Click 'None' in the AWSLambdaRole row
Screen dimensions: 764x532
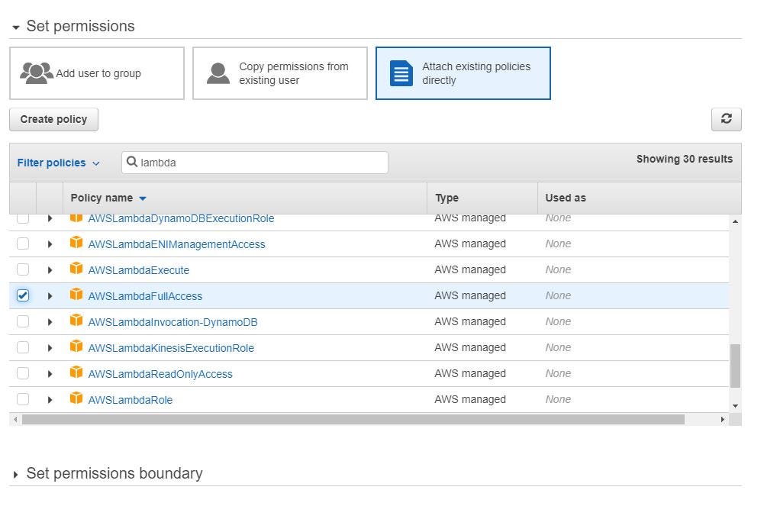tap(558, 399)
